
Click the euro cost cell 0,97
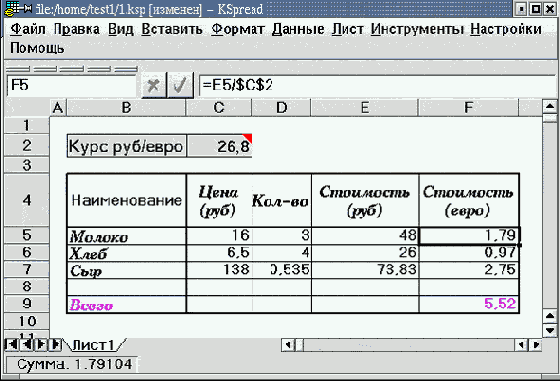point(469,253)
